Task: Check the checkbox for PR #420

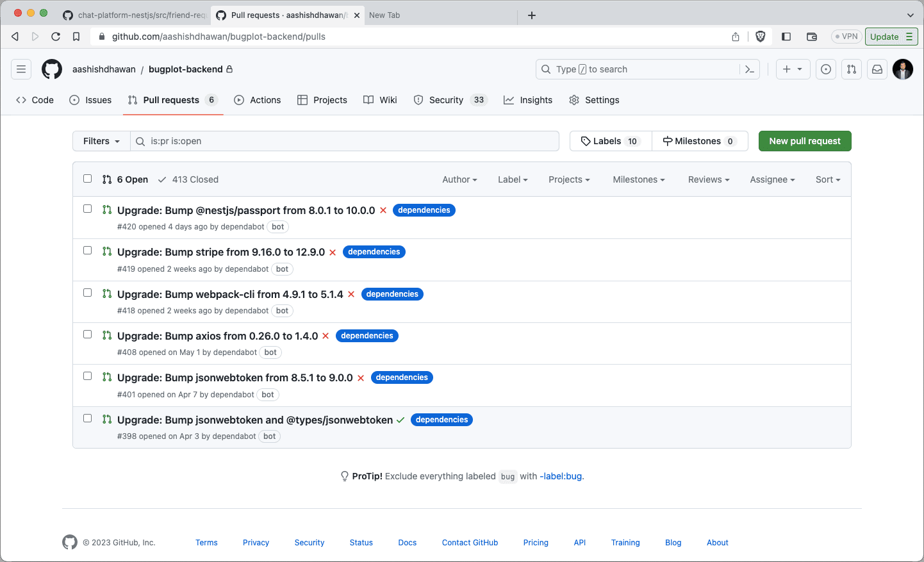Action: pos(88,208)
